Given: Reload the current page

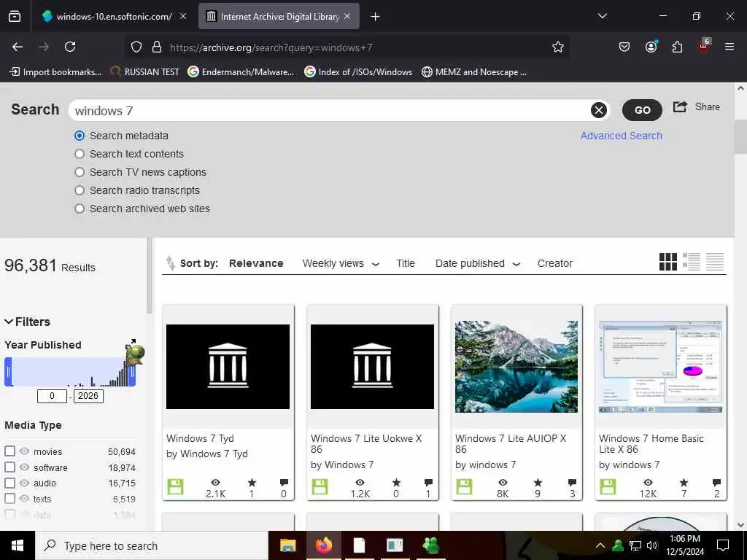Looking at the screenshot, I should 70,47.
